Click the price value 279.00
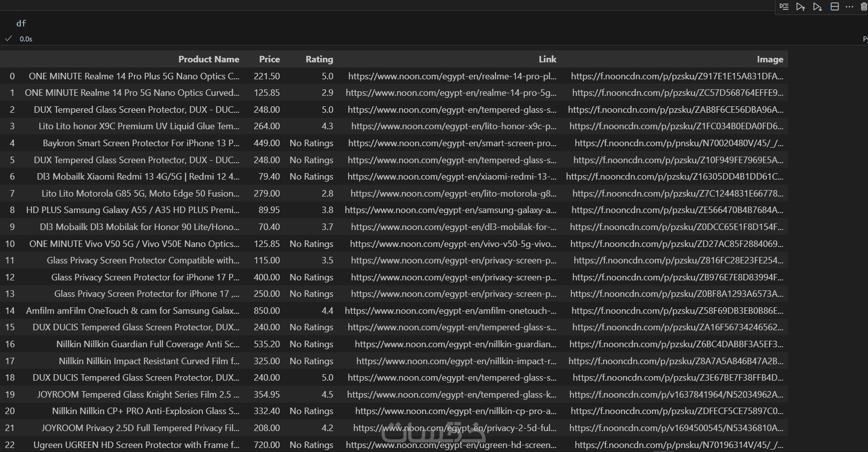Viewport: 868px width, 452px height. click(267, 194)
